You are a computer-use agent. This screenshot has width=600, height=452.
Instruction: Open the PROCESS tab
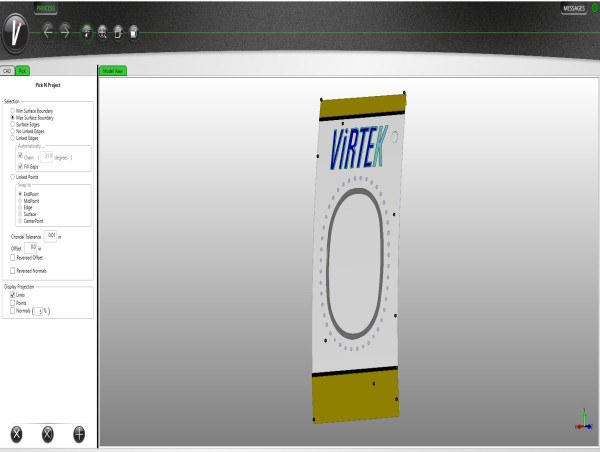pos(46,8)
